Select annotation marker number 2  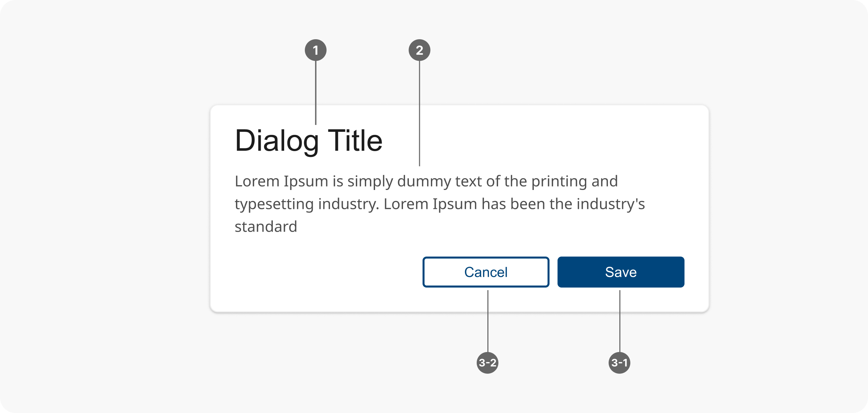pos(419,50)
